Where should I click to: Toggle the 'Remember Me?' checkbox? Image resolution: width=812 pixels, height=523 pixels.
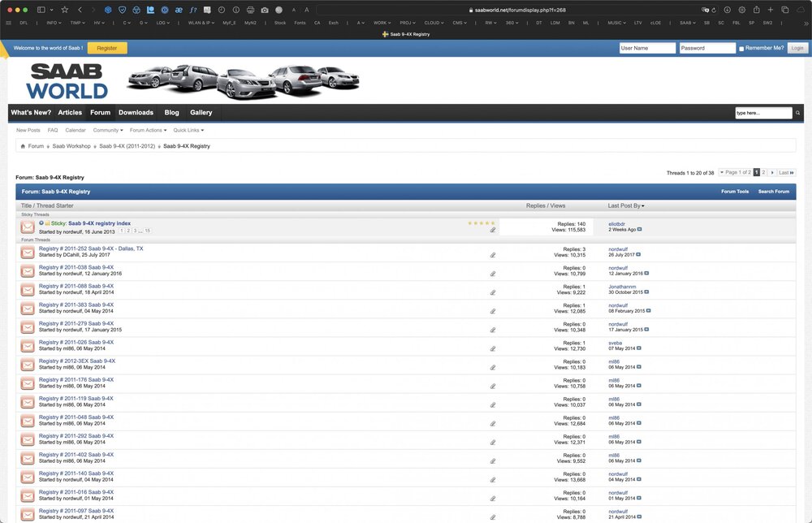[741, 49]
